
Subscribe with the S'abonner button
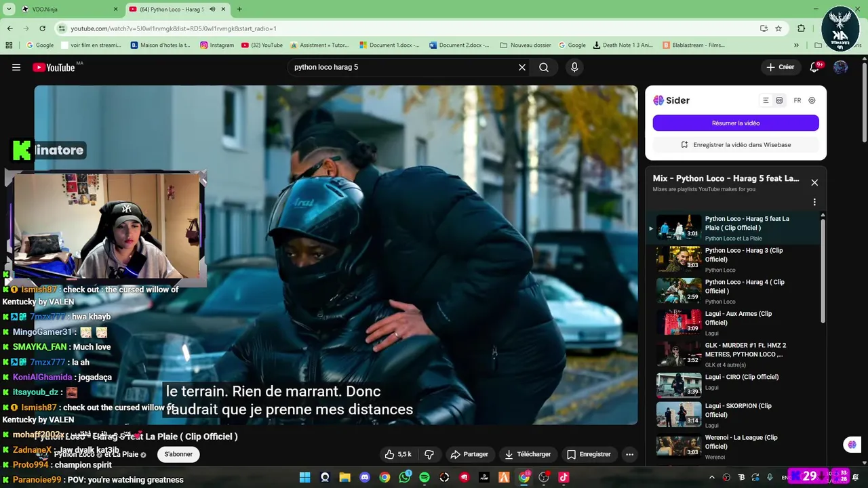tap(178, 454)
